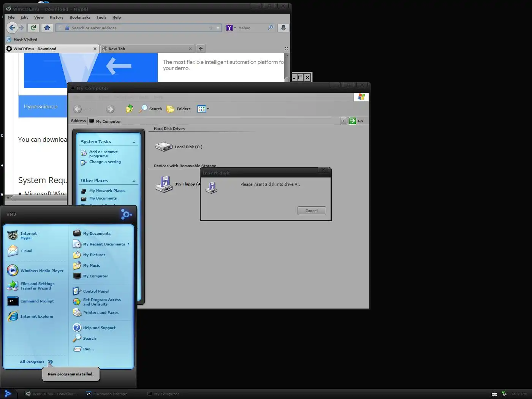The image size is (532, 399).
Task: Open My Pictures from Start menu
Action: click(101, 255)
